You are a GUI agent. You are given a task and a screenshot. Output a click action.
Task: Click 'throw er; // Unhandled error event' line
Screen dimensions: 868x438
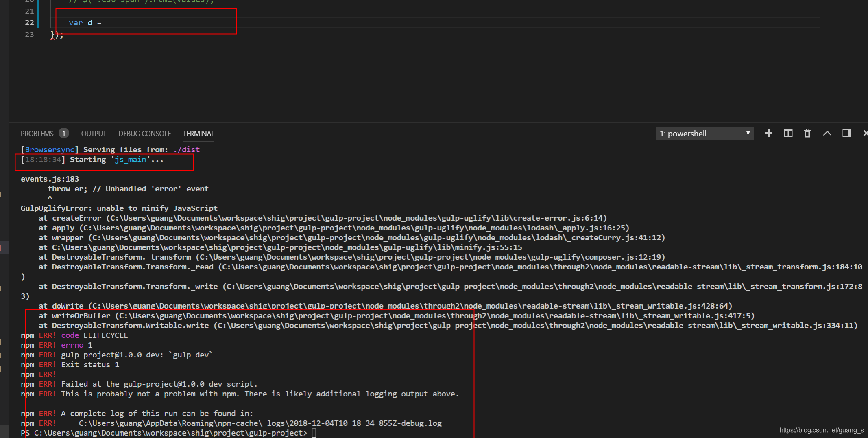click(x=128, y=188)
